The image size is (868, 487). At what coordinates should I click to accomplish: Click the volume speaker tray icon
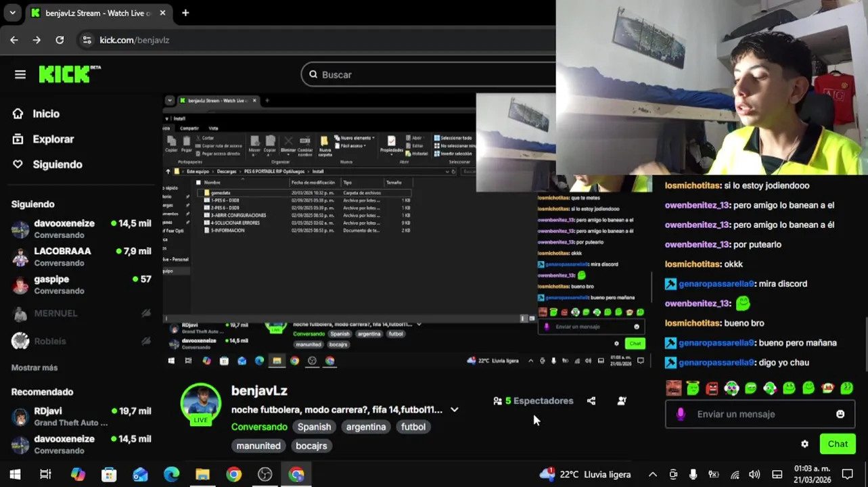pyautogui.click(x=754, y=475)
